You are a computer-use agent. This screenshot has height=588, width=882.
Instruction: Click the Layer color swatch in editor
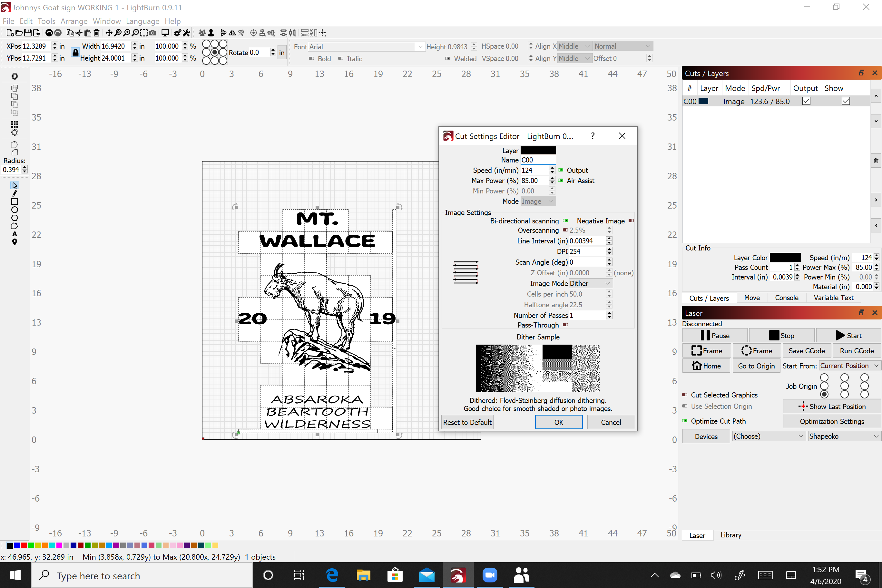point(538,150)
